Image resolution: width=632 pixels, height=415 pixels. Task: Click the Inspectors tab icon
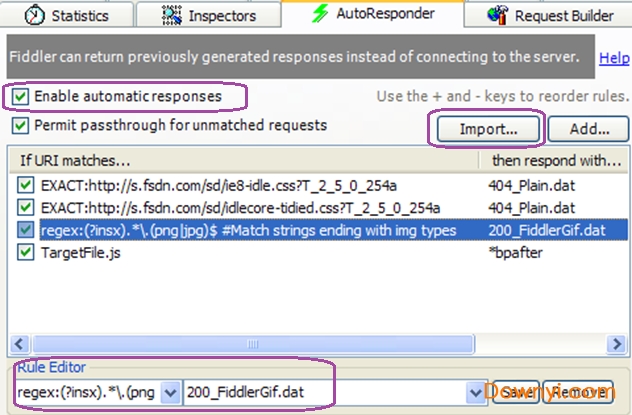coord(170,15)
